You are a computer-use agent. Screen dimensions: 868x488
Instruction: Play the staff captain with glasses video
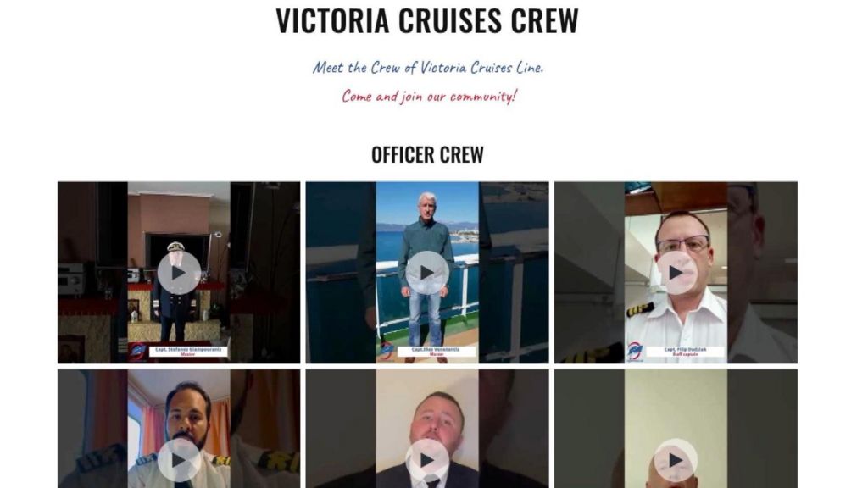[676, 273]
